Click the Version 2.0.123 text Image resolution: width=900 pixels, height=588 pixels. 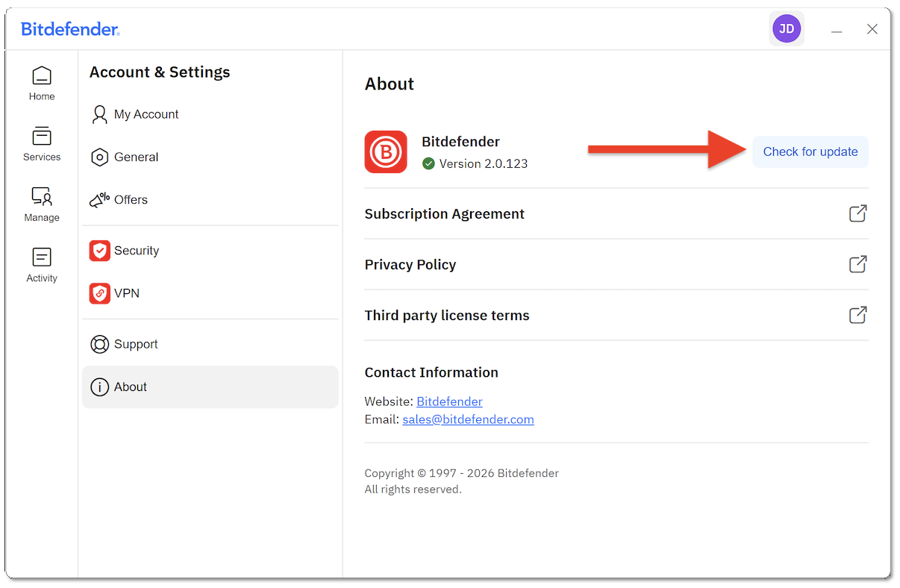(x=484, y=163)
